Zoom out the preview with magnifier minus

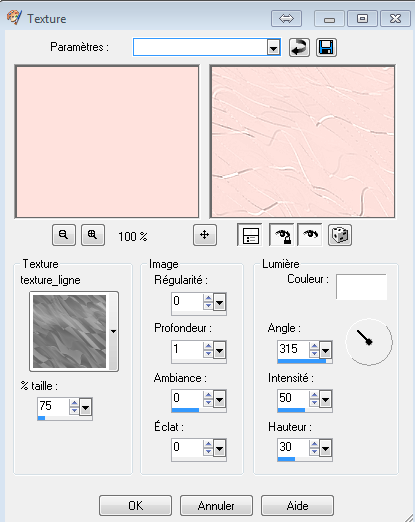(x=64, y=235)
